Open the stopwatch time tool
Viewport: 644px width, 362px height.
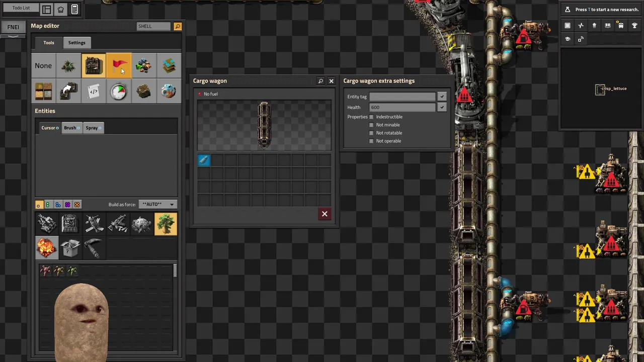coord(119,91)
